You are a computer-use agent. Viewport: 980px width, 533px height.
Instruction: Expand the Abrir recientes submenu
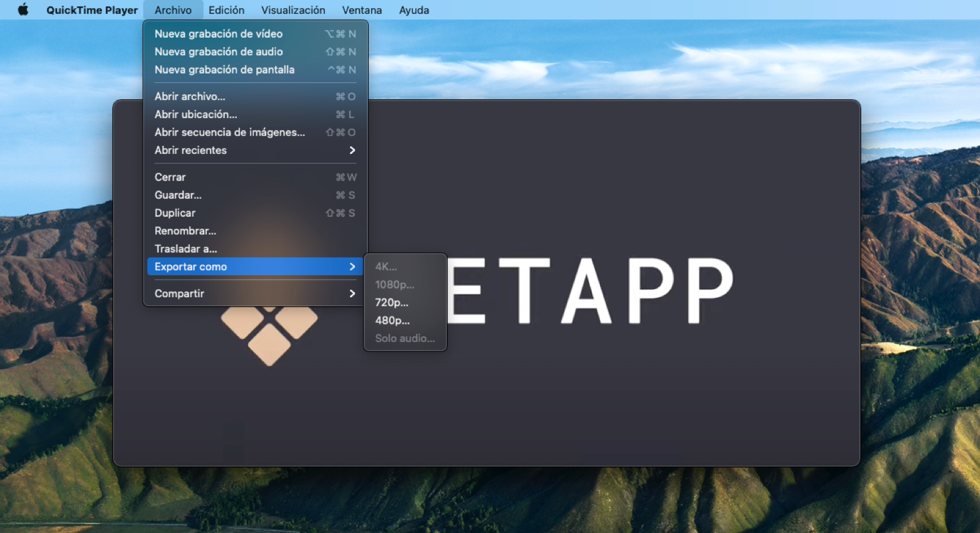point(190,150)
